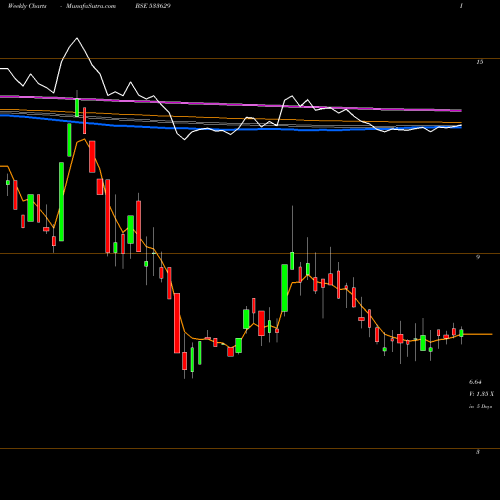This screenshot has height=500, width=500.
Task: Click the 6.64 last price value
Action: pos(475,382)
